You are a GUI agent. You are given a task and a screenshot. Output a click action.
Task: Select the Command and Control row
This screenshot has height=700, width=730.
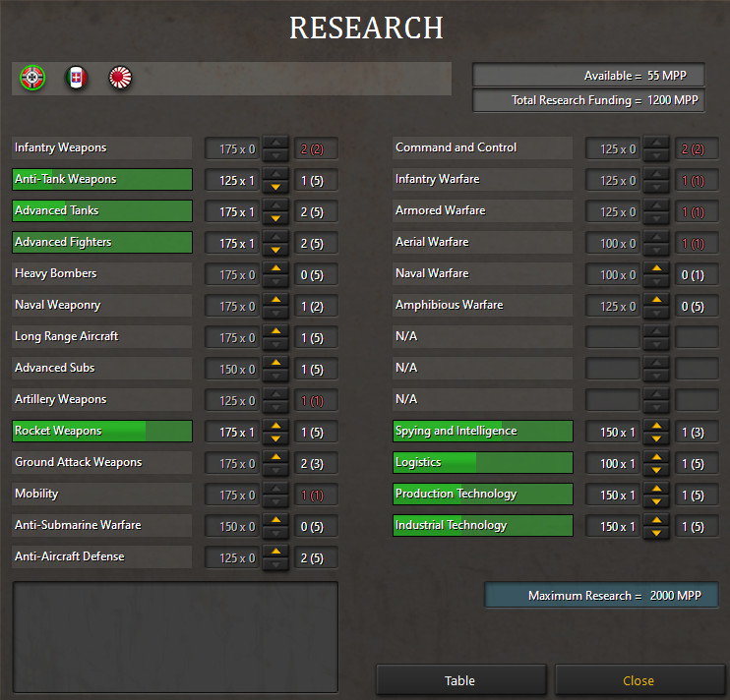(x=483, y=147)
